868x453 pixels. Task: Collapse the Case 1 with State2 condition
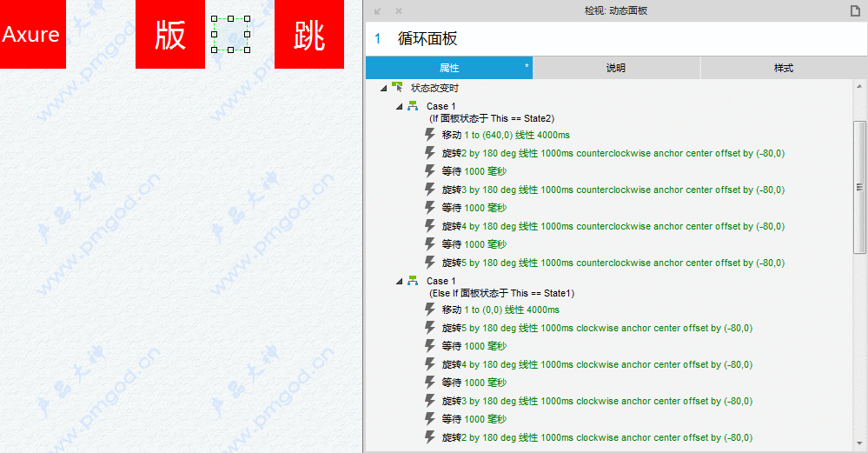(x=399, y=106)
